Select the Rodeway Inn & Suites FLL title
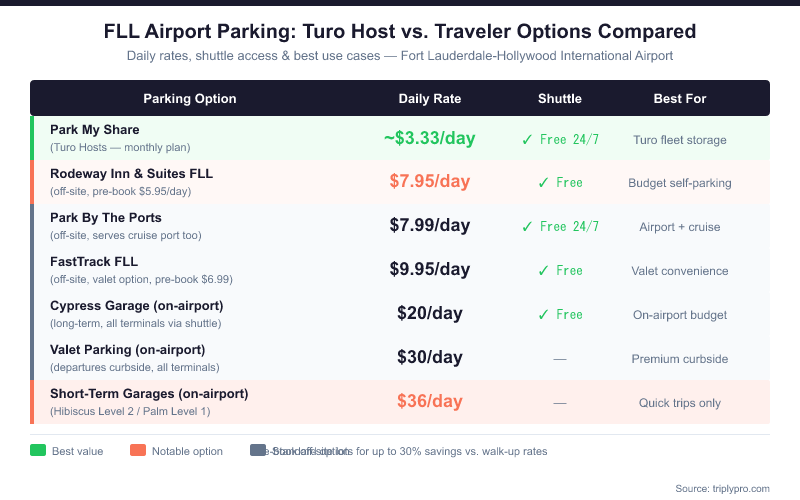The height and width of the screenshot is (500, 800). 131,174
